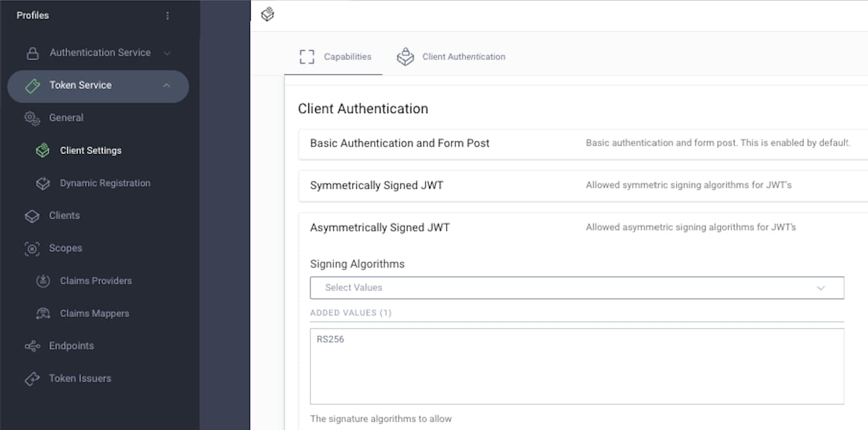Expand the Symmetrically Signed JWT row
The image size is (868, 430).
tap(377, 186)
